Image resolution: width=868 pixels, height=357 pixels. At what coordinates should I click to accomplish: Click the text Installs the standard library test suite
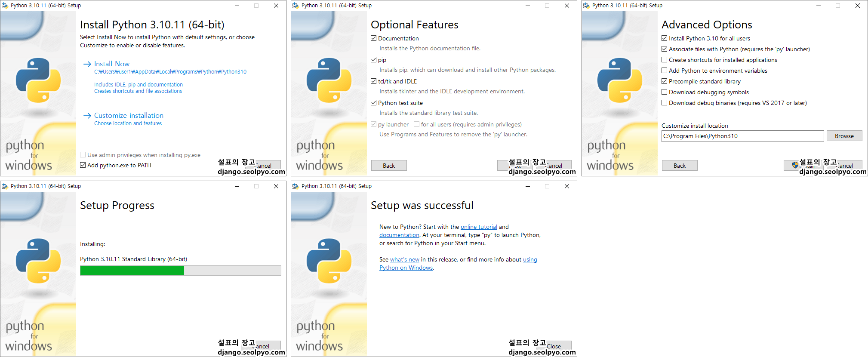(x=428, y=113)
